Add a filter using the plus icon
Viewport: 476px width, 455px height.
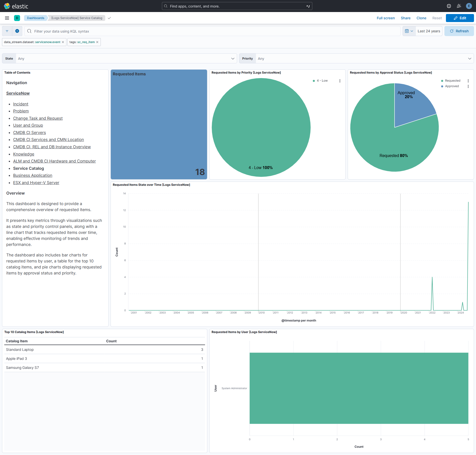[x=17, y=31]
